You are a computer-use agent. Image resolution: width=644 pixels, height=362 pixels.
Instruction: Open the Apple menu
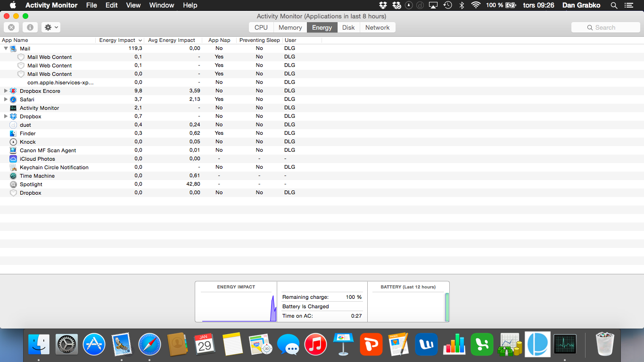click(13, 5)
